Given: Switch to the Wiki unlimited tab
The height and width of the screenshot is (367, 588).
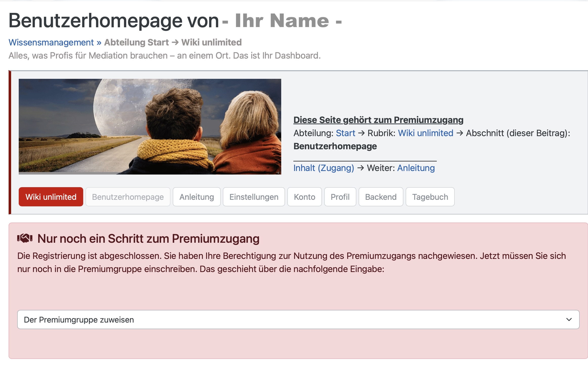Looking at the screenshot, I should point(51,197).
